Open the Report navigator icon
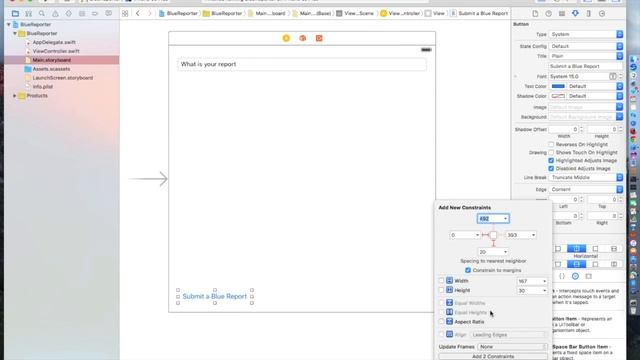This screenshot has width=640, height=360. point(109,13)
